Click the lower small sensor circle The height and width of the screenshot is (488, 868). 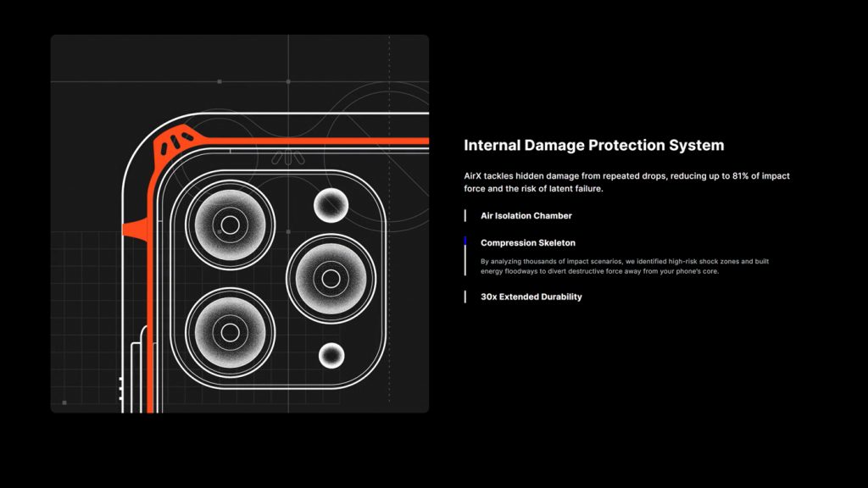[x=331, y=354]
